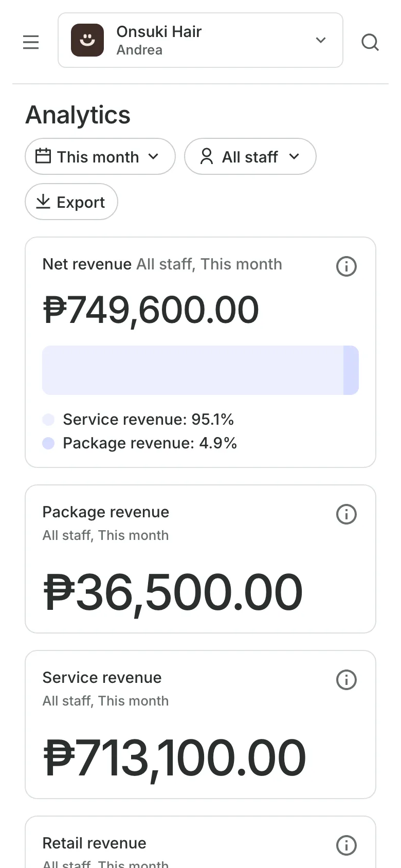This screenshot has width=401, height=868.
Task: Click the Retail revenue card title
Action: tap(94, 843)
